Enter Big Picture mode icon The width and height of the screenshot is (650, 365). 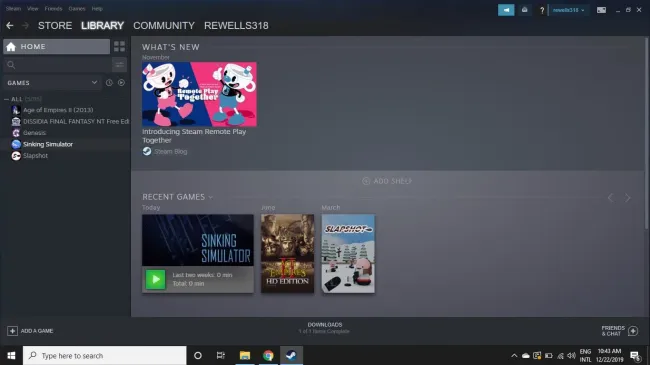coord(601,10)
